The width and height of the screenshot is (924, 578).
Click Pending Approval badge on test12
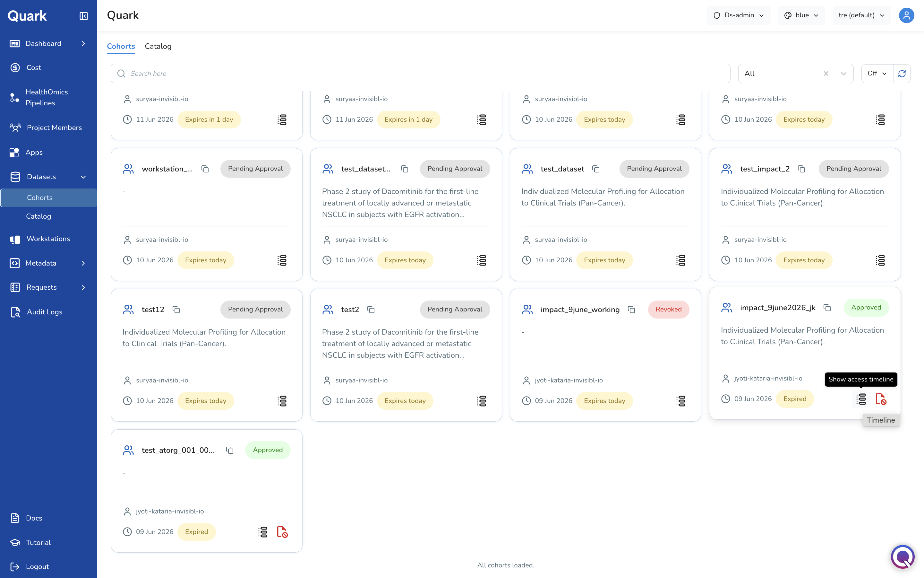click(x=255, y=310)
